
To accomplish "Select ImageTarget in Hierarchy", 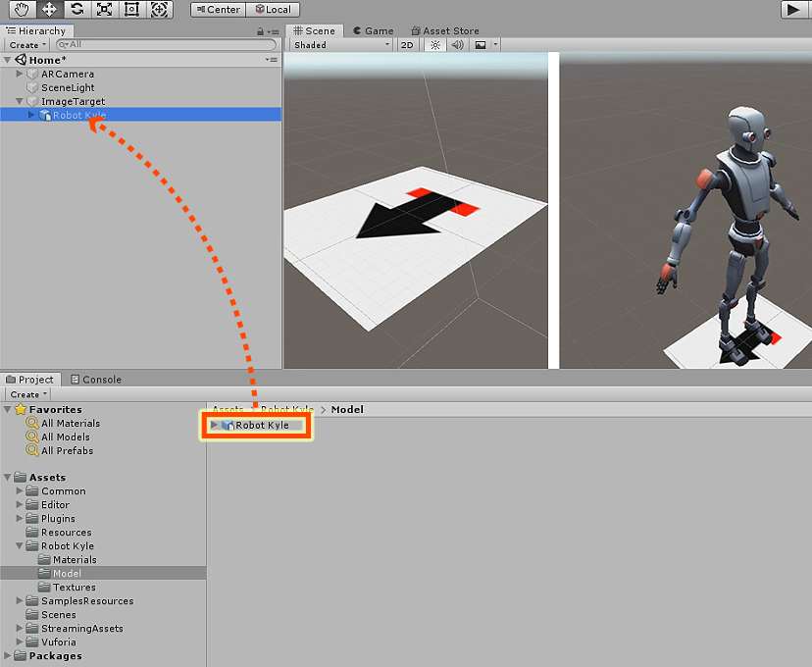I will (x=73, y=101).
